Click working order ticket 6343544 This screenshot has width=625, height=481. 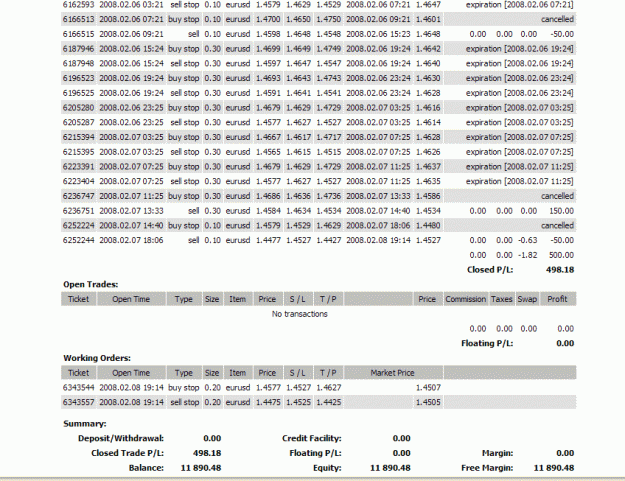(x=79, y=387)
